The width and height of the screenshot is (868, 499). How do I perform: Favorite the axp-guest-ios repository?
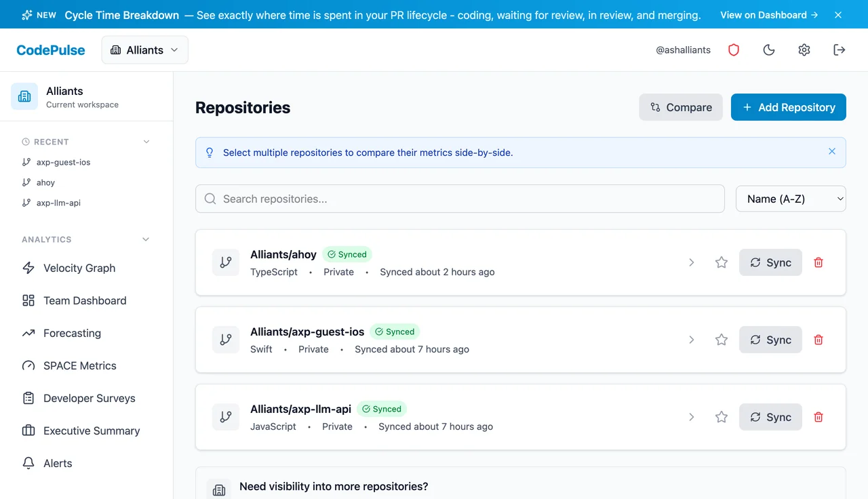point(721,340)
